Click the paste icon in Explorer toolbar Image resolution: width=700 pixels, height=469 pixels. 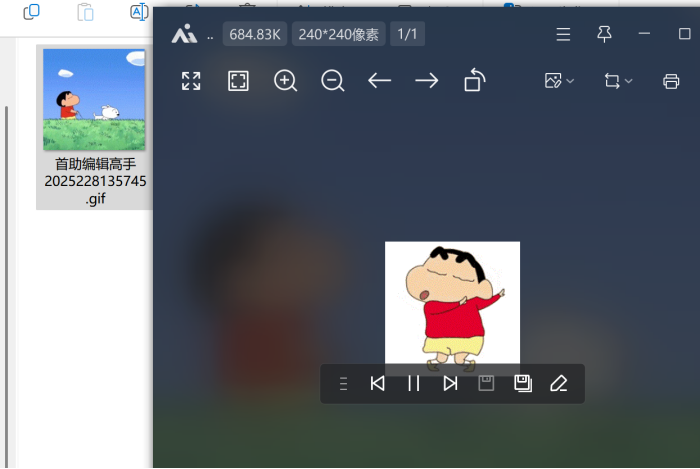coord(85,12)
